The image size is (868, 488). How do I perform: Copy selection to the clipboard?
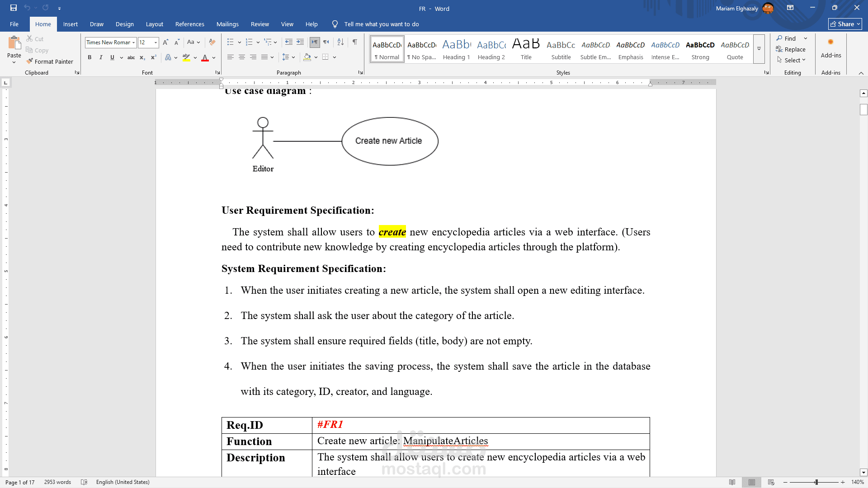click(x=37, y=50)
